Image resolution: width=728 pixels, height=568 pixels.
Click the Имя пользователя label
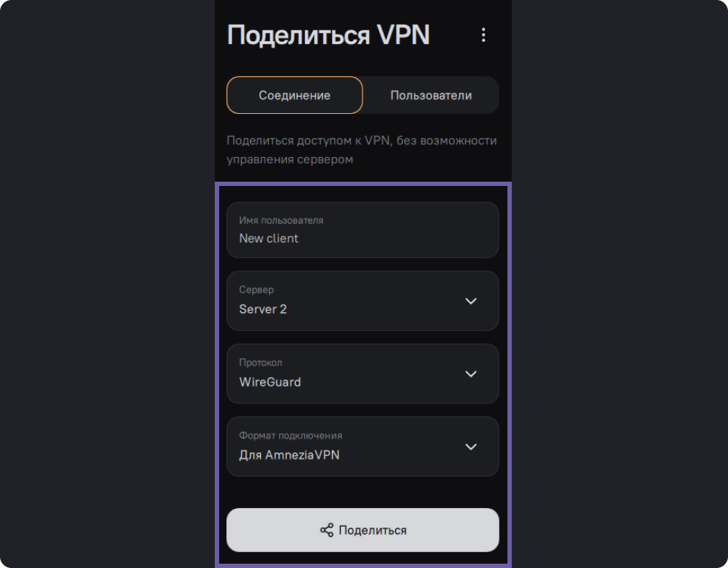[x=281, y=221]
